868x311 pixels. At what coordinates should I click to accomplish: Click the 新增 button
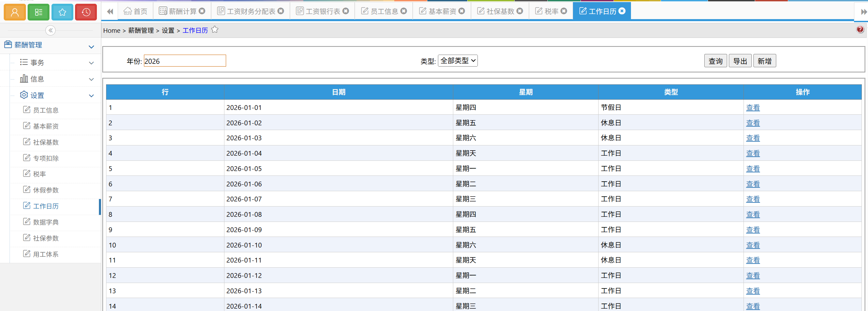[x=765, y=61]
